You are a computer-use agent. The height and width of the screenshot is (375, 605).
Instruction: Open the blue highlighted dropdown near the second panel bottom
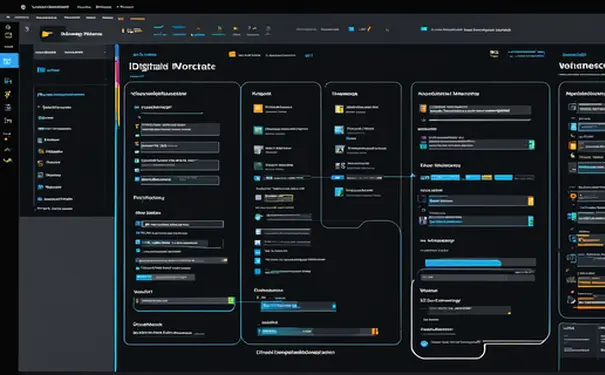click(298, 306)
